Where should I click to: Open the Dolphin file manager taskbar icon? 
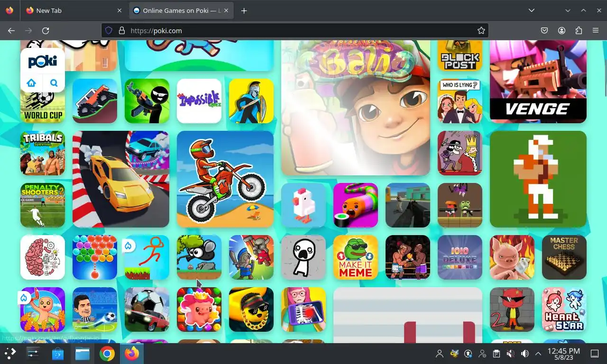tap(83, 354)
